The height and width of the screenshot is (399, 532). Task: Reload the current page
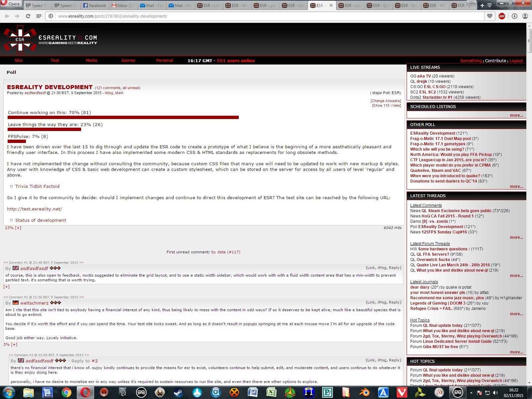[28, 16]
